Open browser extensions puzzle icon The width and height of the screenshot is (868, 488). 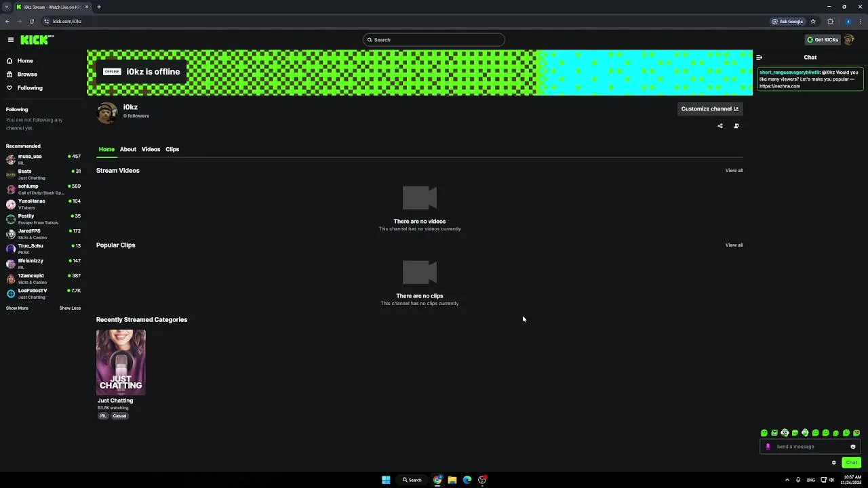click(830, 21)
